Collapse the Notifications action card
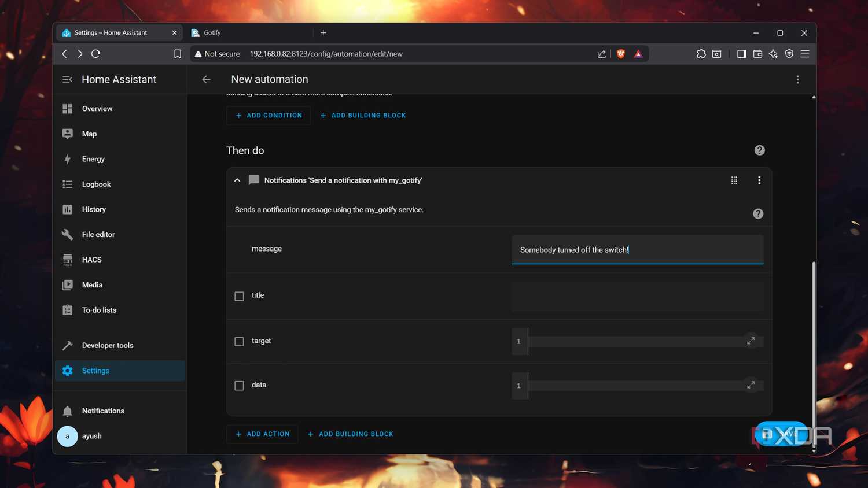The width and height of the screenshot is (868, 488). click(237, 180)
